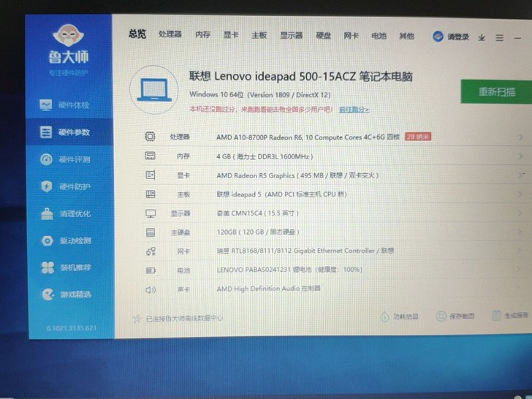The width and height of the screenshot is (532, 399).
Task: Click the 120GB 固态硬盘 text
Action: click(258, 232)
